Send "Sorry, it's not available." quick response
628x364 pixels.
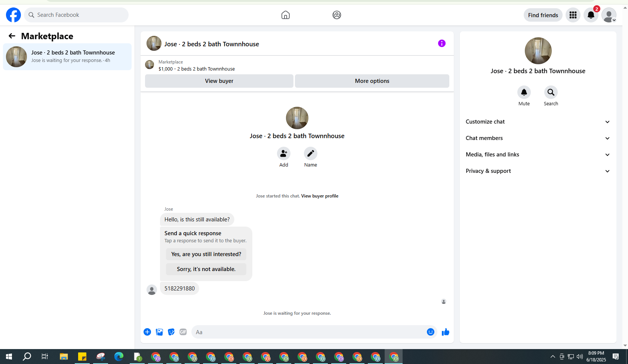click(206, 269)
